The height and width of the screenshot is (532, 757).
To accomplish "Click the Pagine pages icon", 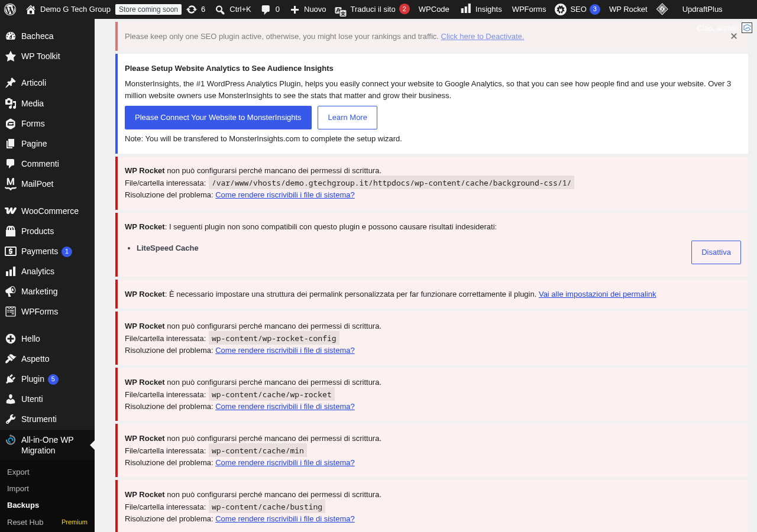I will (x=11, y=144).
